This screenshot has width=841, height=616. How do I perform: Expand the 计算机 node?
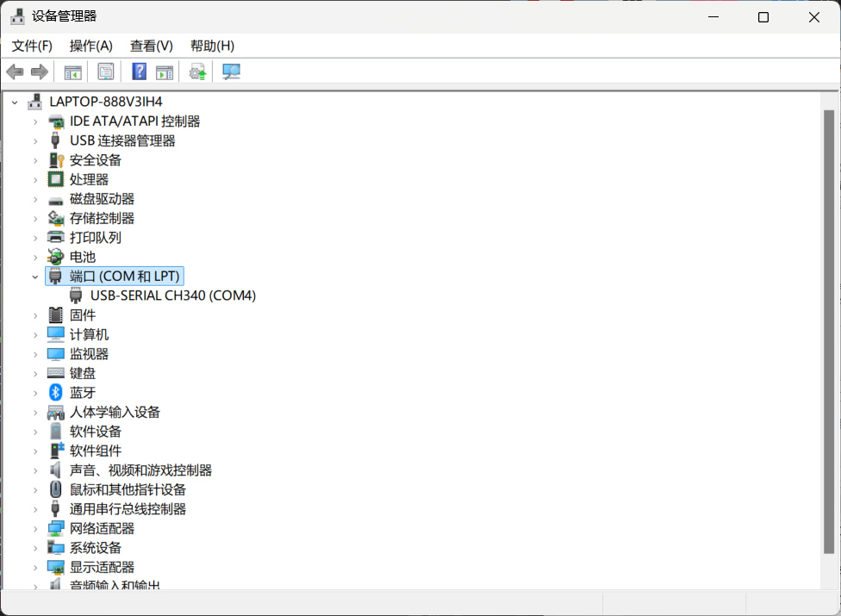(35, 335)
